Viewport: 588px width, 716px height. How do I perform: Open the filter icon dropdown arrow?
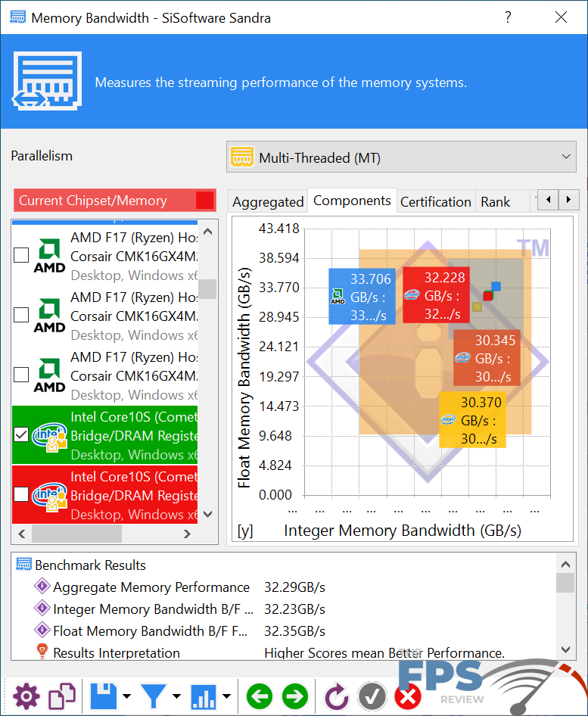point(176,696)
